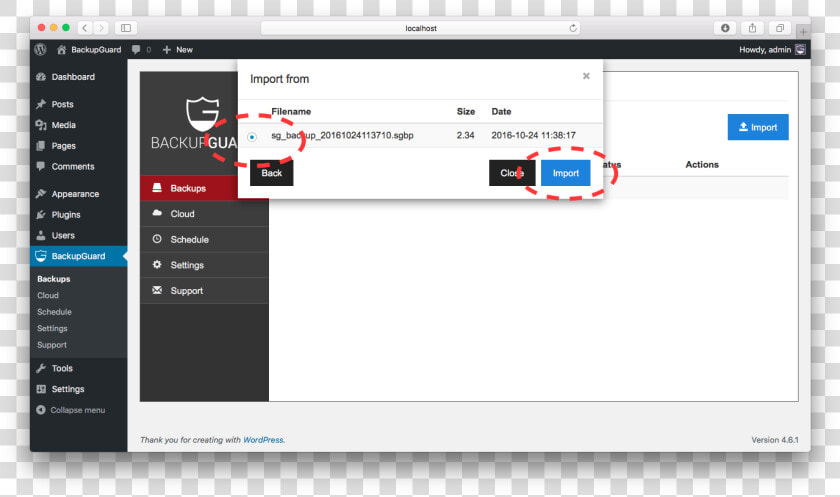Show all tabs with the tabs icon
This screenshot has width=840, height=497.
(x=780, y=28)
